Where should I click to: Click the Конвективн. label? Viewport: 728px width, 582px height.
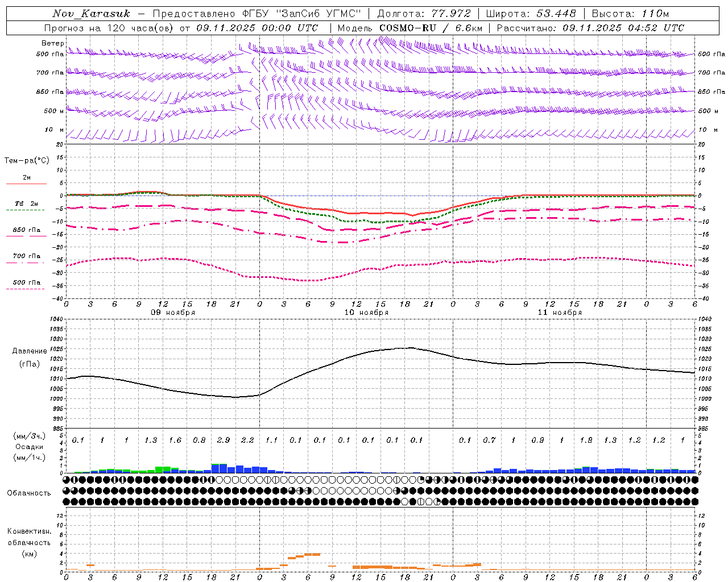[x=29, y=531]
